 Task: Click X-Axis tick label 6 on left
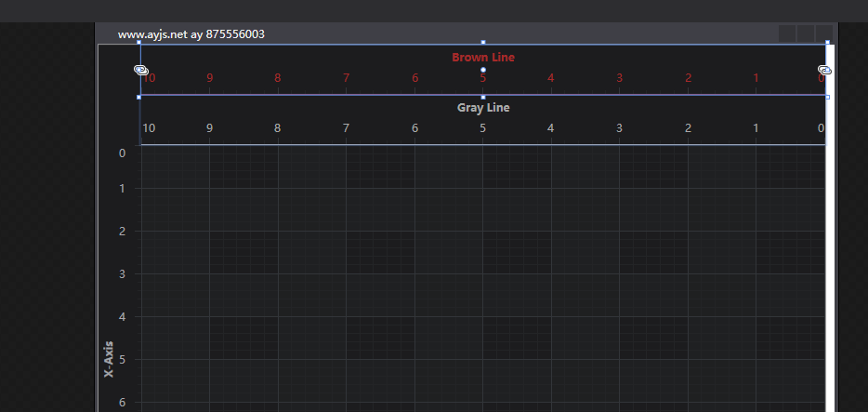[x=123, y=403]
